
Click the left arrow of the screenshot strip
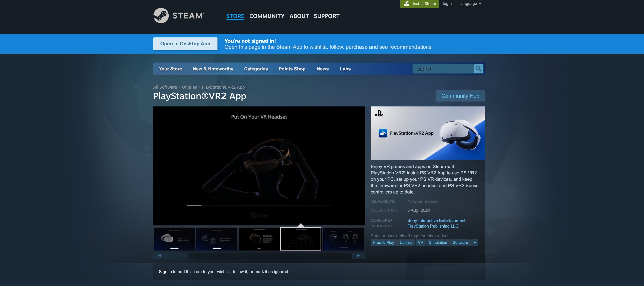click(x=160, y=255)
